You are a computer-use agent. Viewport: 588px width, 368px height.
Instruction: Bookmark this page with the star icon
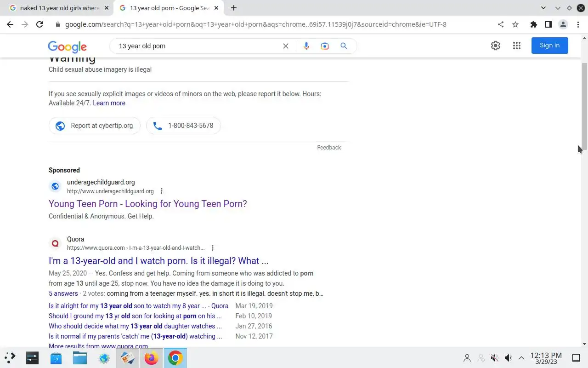tap(515, 24)
